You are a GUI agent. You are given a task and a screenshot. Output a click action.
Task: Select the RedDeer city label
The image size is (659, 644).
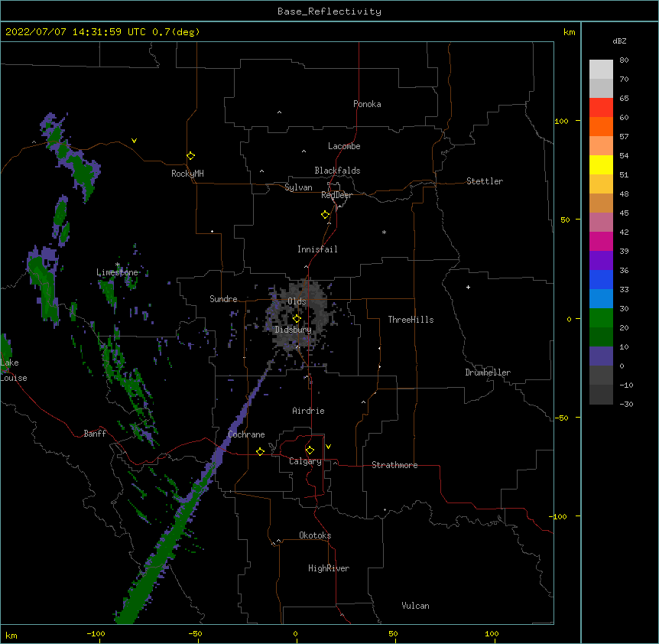click(x=336, y=195)
